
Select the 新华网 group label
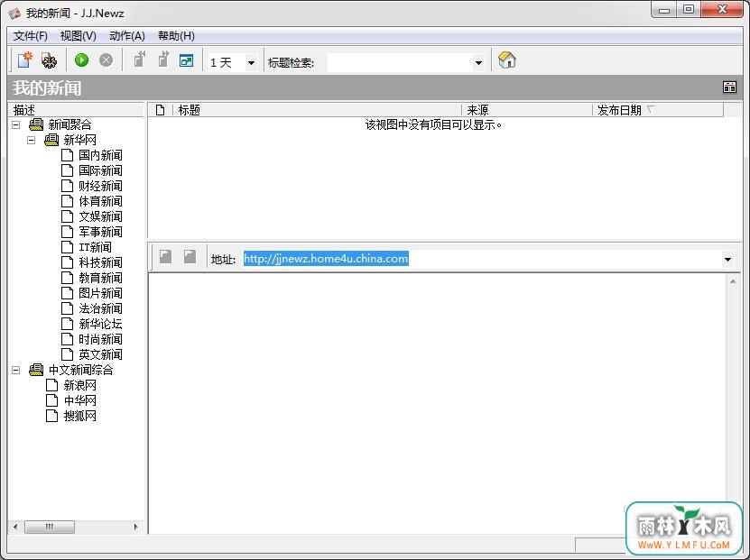79,140
